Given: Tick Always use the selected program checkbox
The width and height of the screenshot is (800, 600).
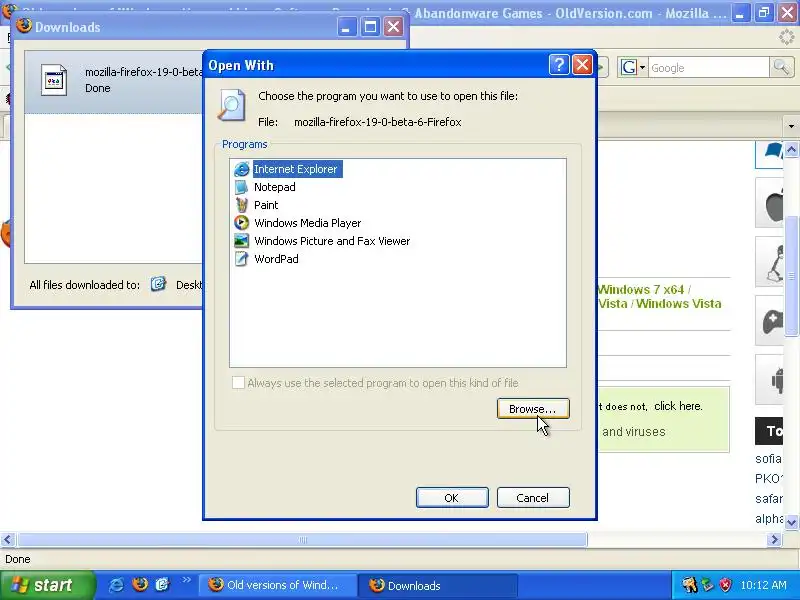Looking at the screenshot, I should pos(238,383).
